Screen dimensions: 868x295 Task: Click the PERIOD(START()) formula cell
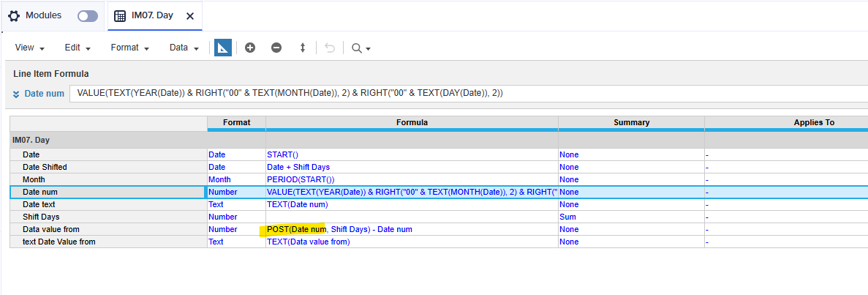(412, 179)
